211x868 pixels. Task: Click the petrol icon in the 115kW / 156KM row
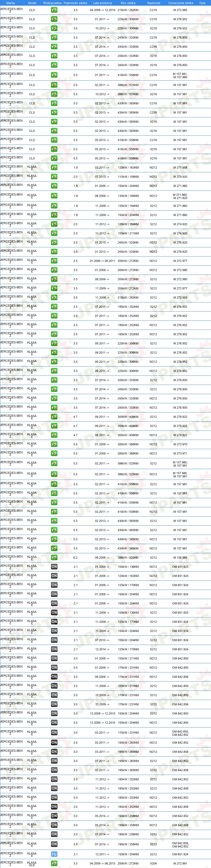click(54, 177)
